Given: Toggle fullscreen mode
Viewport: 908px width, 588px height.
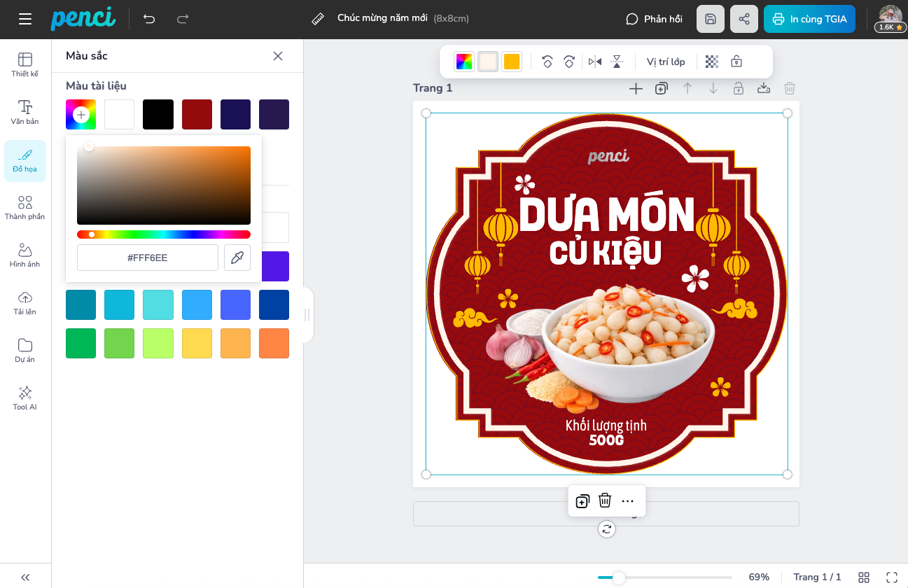Looking at the screenshot, I should coord(891,577).
